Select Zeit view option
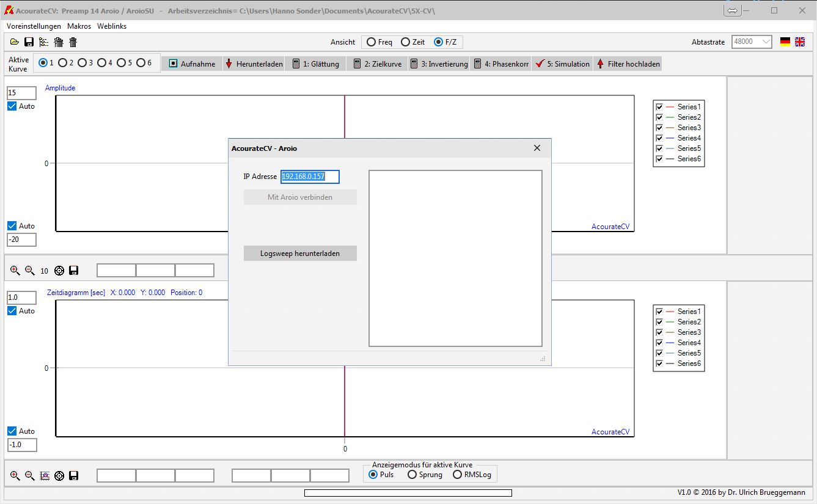Image resolution: width=817 pixels, height=504 pixels. coord(413,42)
